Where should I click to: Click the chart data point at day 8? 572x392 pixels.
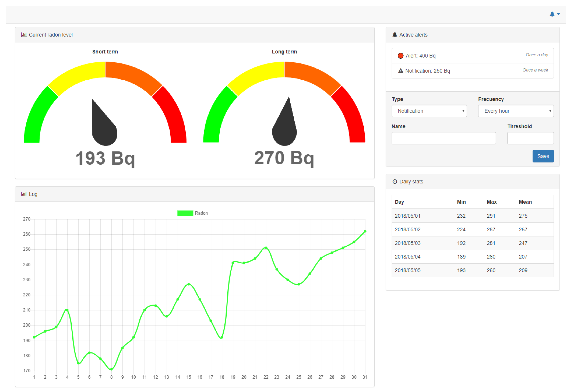coord(112,369)
